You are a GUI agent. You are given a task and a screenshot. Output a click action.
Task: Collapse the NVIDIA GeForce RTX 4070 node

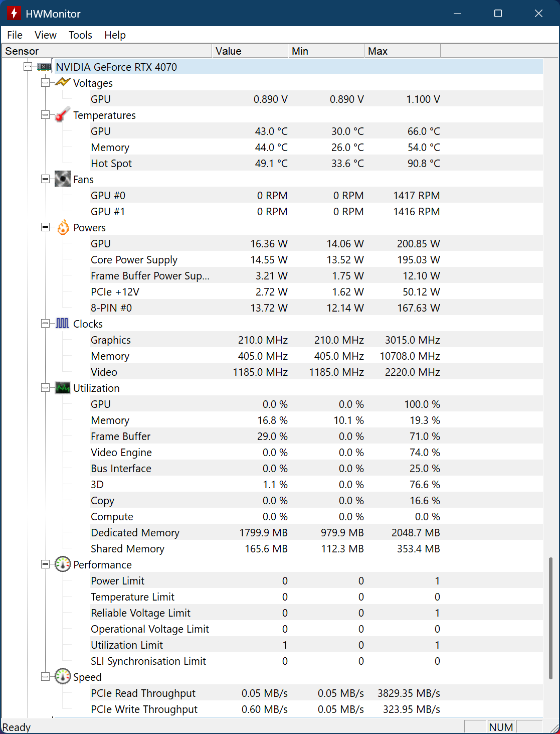click(x=28, y=67)
